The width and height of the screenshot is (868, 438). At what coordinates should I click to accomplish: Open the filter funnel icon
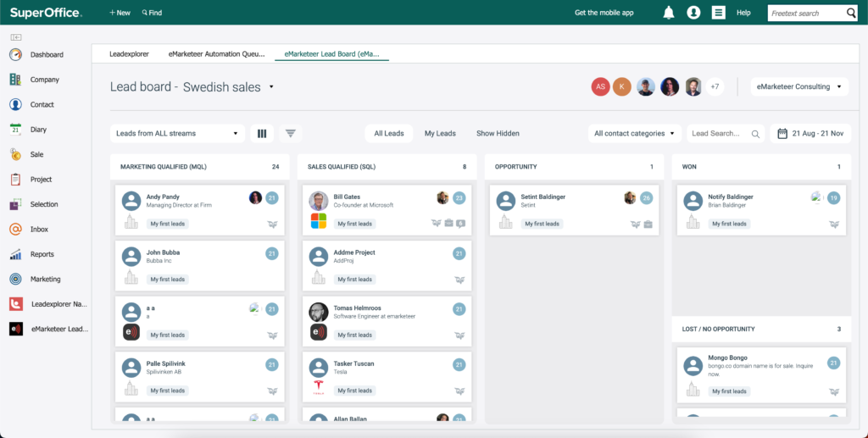(291, 133)
